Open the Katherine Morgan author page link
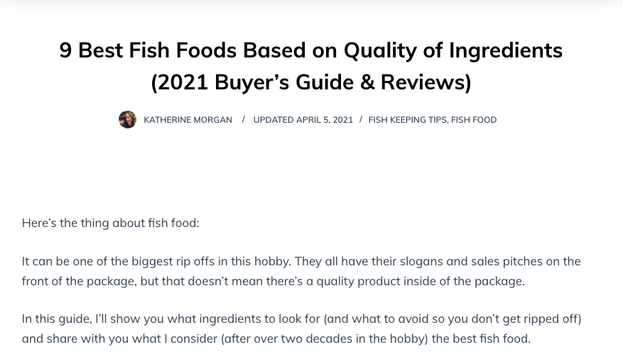Screen dimensions: 623x364 point(188,120)
